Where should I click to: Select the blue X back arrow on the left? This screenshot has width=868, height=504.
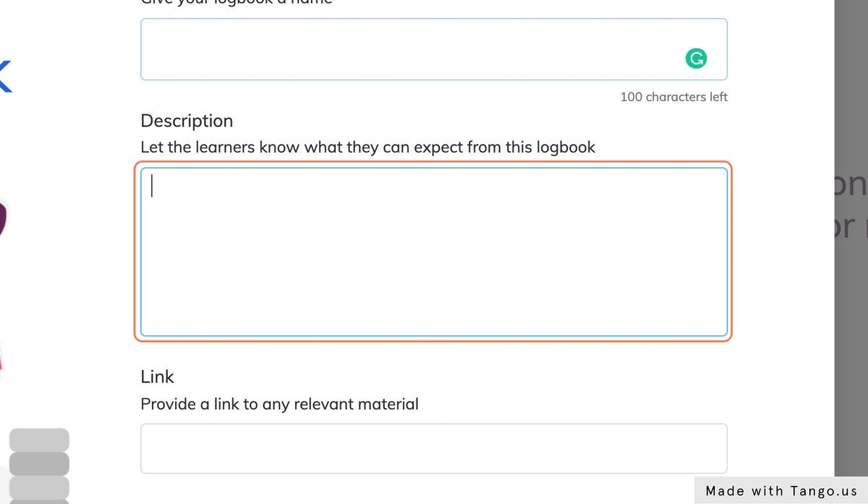coord(6,74)
